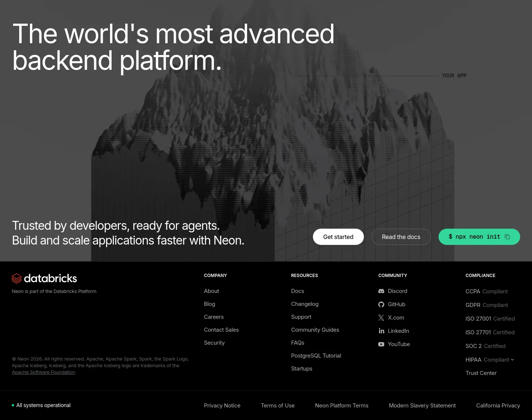Screen dimensions: 532x420
Task: Click the Databricks logo
Action: [44, 278]
